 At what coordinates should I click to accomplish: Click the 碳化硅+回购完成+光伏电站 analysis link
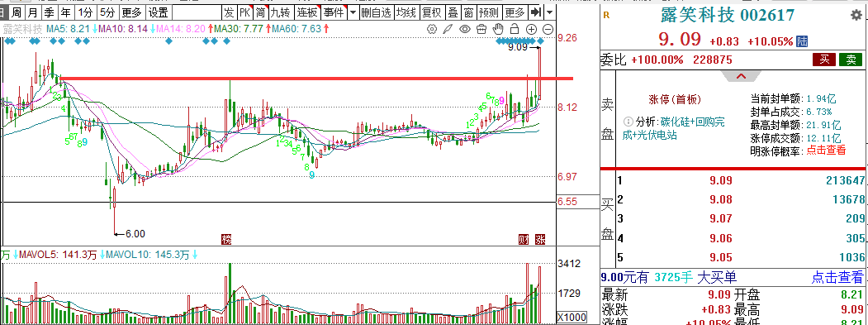point(674,127)
